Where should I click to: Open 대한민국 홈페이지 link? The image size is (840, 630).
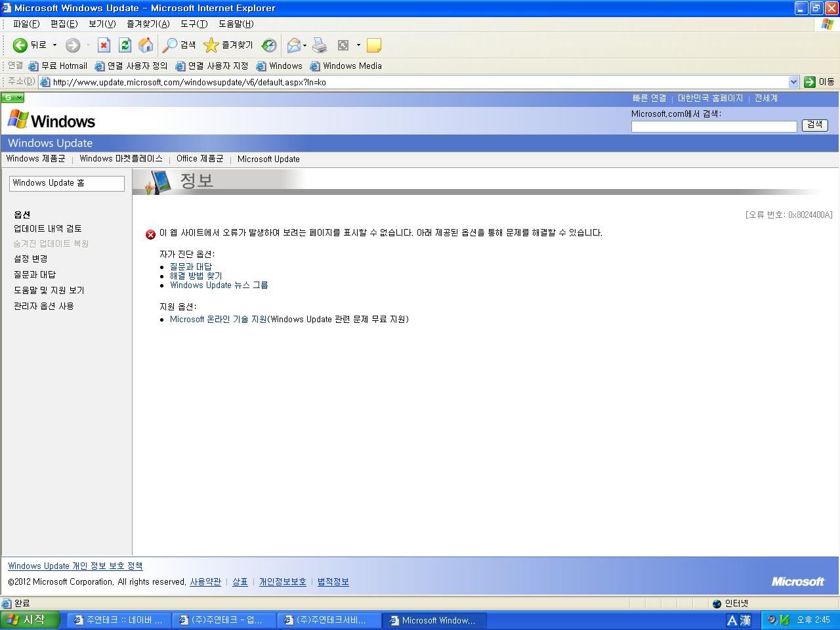pyautogui.click(x=710, y=98)
